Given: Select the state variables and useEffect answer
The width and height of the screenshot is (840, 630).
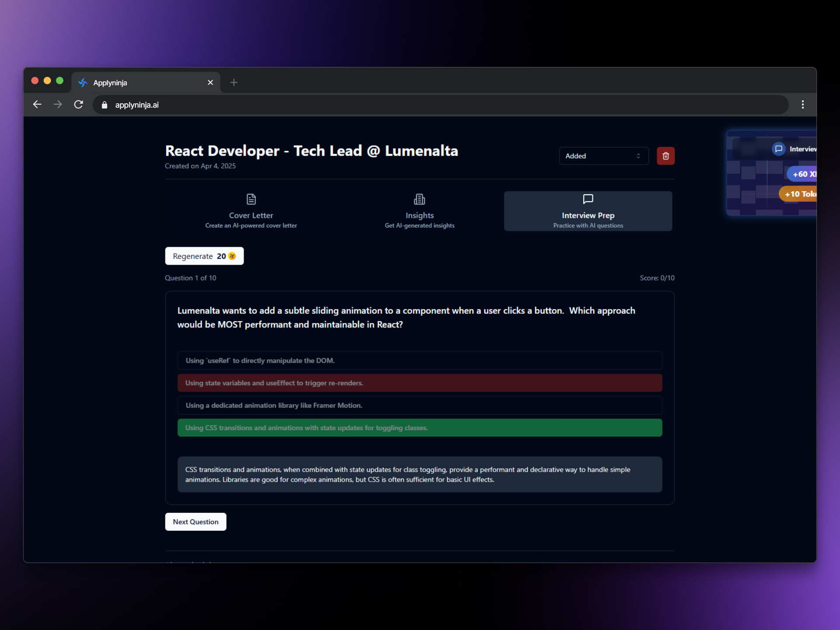Looking at the screenshot, I should 419,383.
